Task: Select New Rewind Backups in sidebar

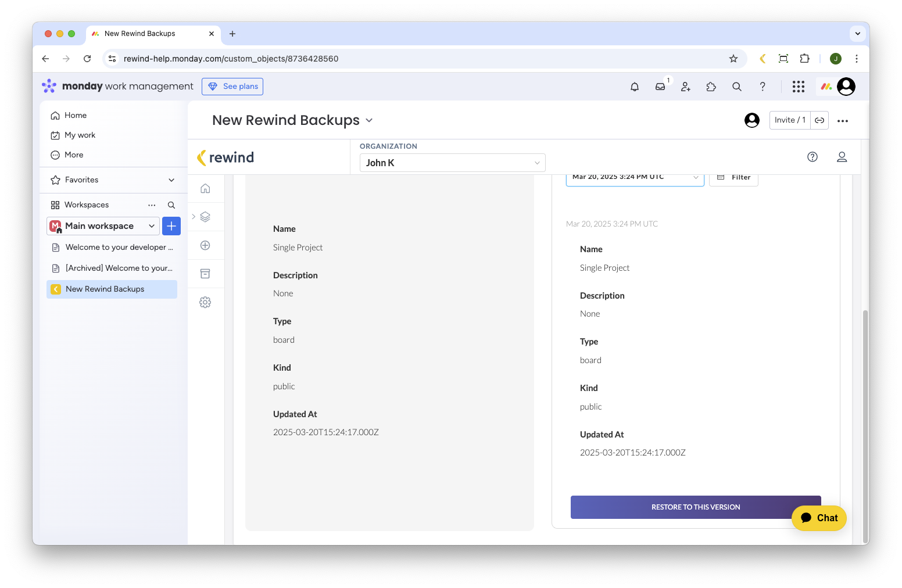Action: coord(112,289)
